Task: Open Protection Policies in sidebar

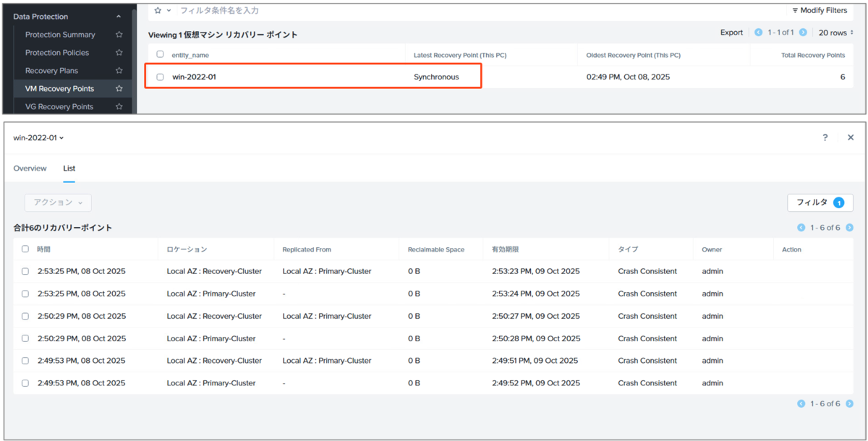Action: tap(57, 53)
